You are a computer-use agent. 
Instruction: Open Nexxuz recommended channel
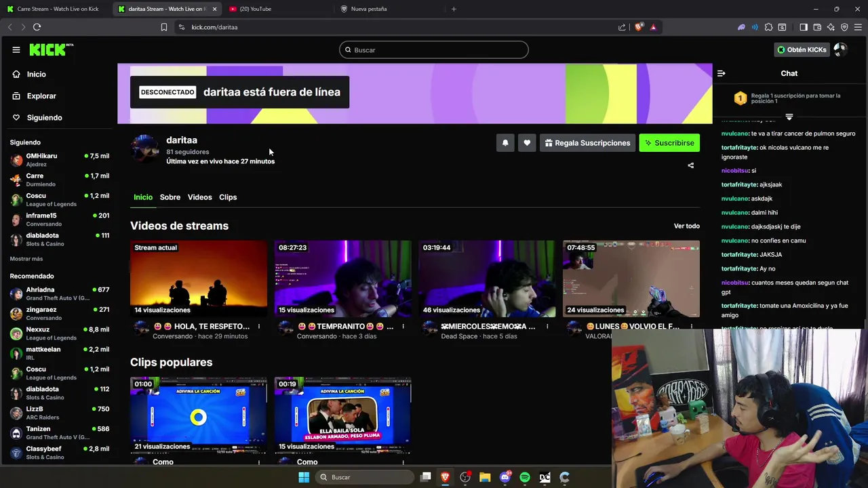[x=60, y=333]
